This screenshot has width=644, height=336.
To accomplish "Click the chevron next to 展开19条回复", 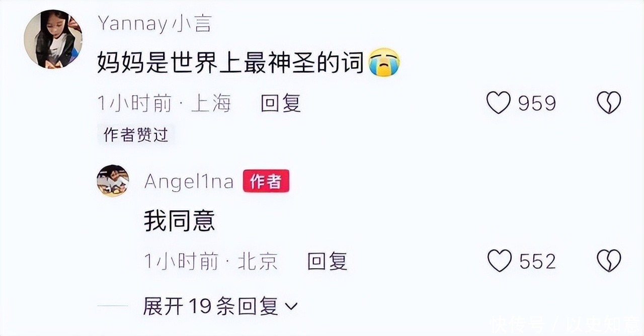I will (x=291, y=306).
